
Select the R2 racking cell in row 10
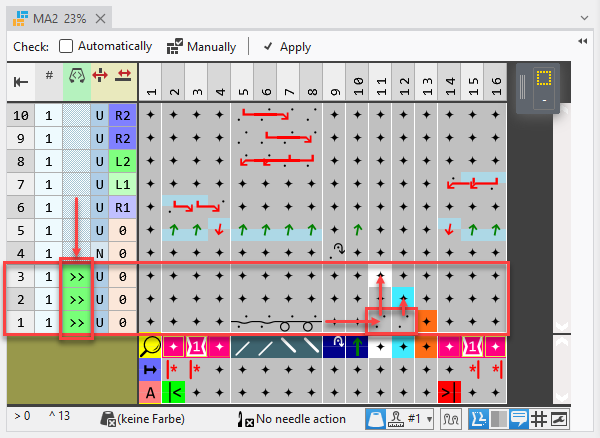(123, 116)
